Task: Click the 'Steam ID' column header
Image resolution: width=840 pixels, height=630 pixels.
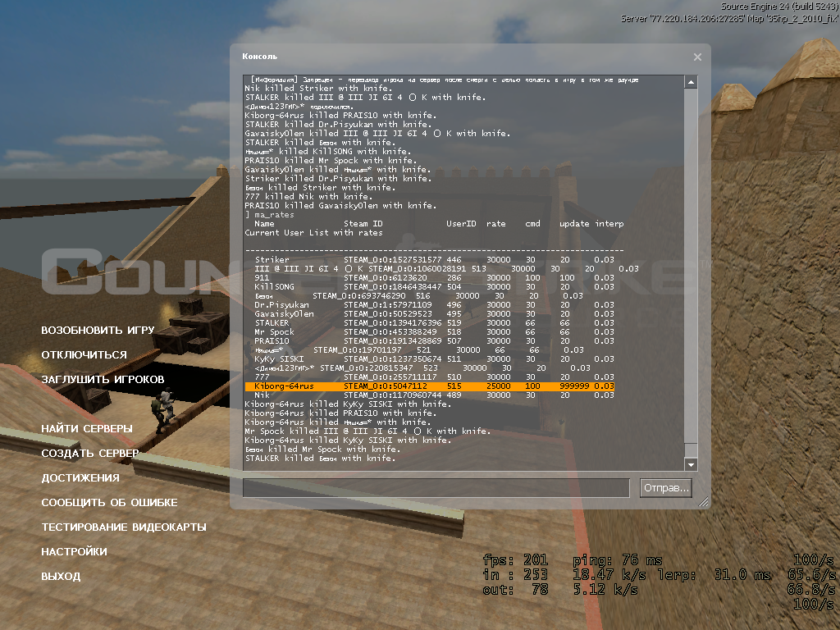Action: click(363, 224)
